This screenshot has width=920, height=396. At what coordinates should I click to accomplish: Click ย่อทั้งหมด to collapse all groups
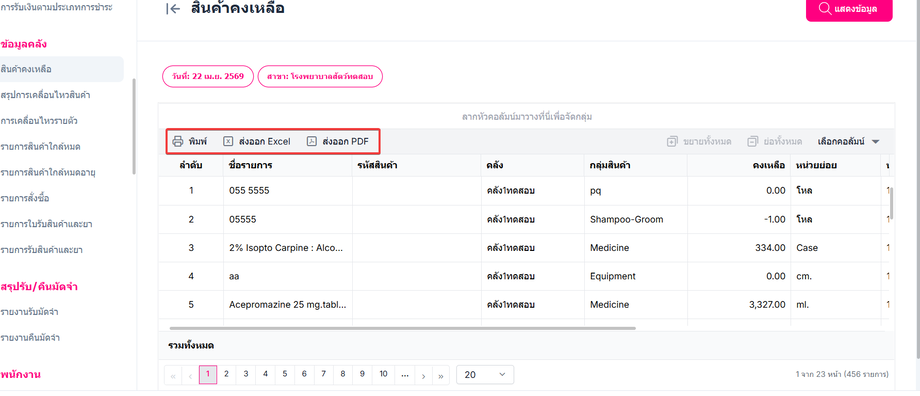(775, 141)
